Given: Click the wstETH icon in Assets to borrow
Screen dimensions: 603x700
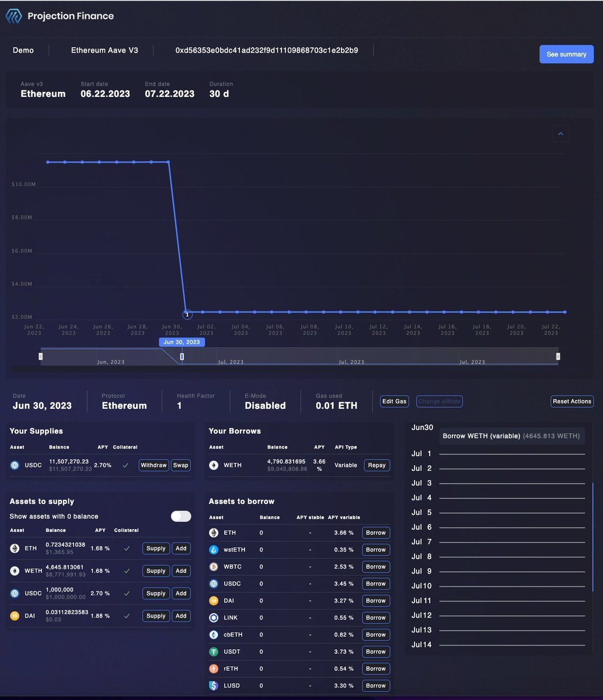Looking at the screenshot, I should pyautogui.click(x=214, y=549).
